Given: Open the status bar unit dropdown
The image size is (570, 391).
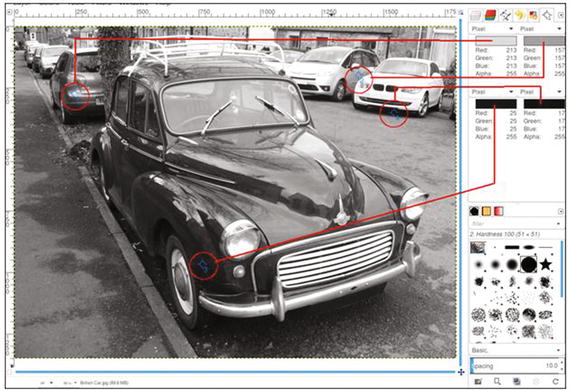Looking at the screenshot, I should 47,383.
